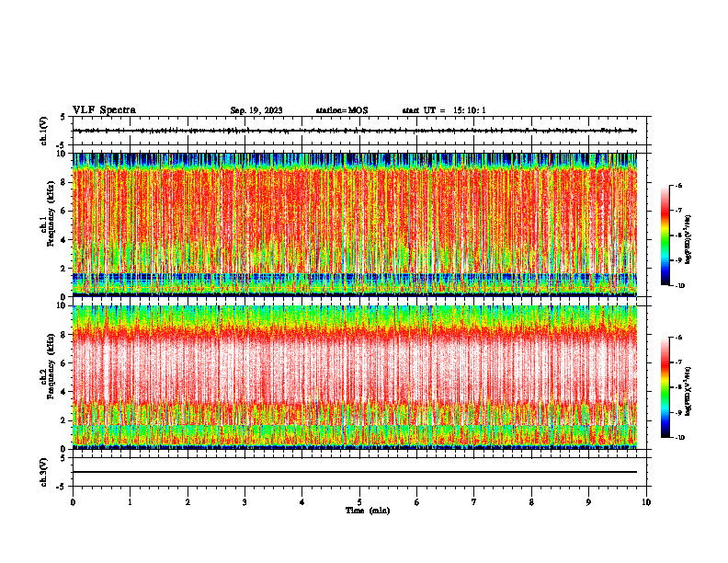Click the "9" tick label on the time axis
Screen dimensions: 728x563
(x=588, y=502)
